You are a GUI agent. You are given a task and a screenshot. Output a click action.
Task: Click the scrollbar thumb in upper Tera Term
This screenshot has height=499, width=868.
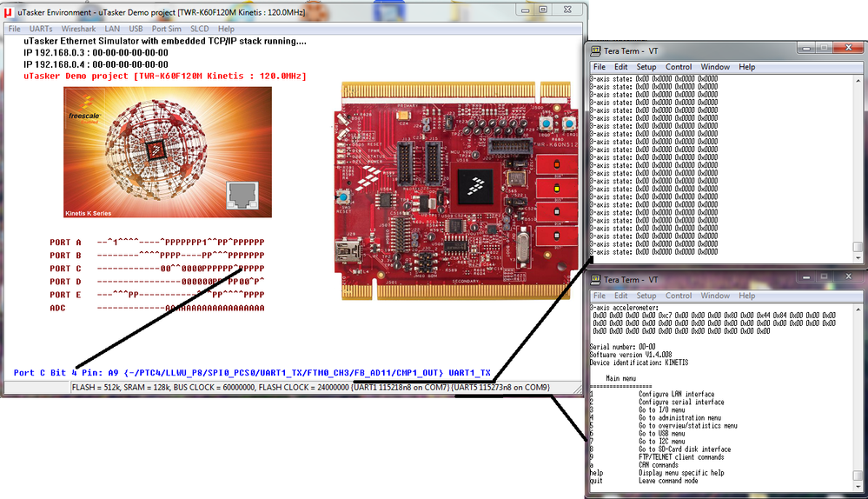(x=858, y=246)
